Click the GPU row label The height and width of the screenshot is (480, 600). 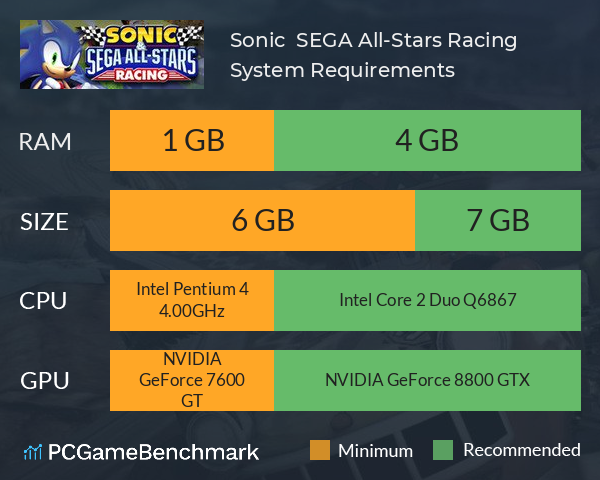(x=45, y=381)
